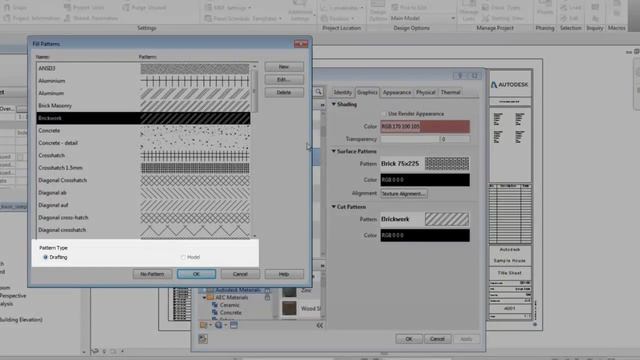This screenshot has height=360, width=640.
Task: Select the Diagonal ab pattern row
Action: [143, 193]
